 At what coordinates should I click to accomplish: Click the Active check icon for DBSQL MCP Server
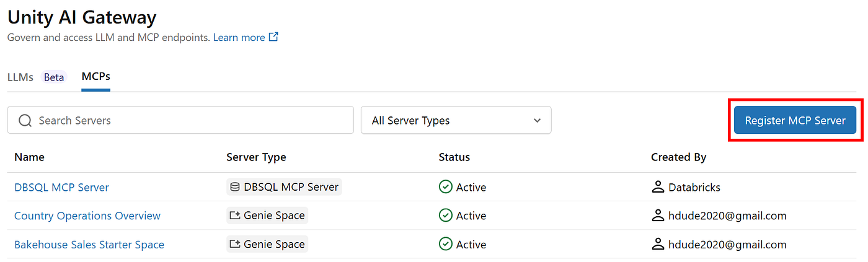point(445,187)
